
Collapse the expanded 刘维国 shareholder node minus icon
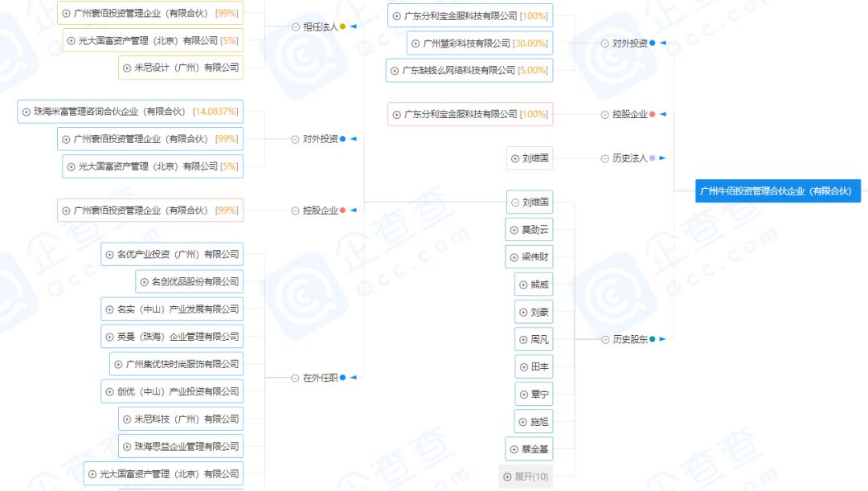point(515,203)
